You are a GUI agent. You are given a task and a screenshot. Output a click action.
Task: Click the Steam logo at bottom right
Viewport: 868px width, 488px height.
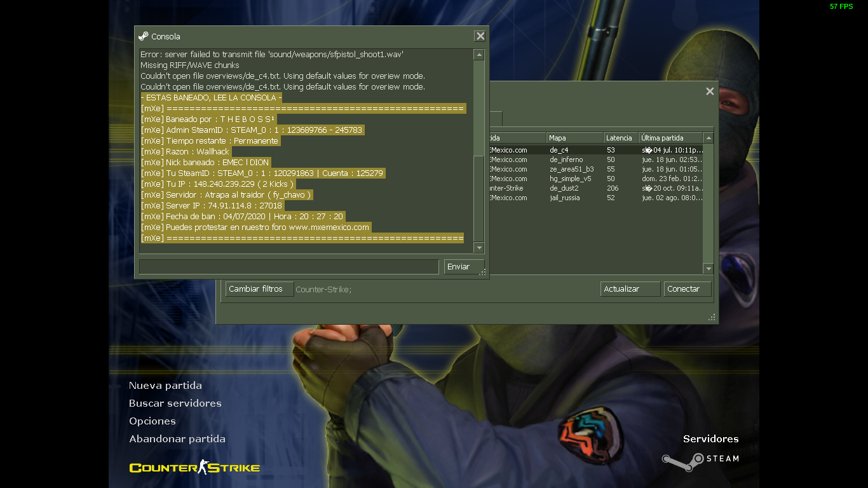[x=700, y=461]
